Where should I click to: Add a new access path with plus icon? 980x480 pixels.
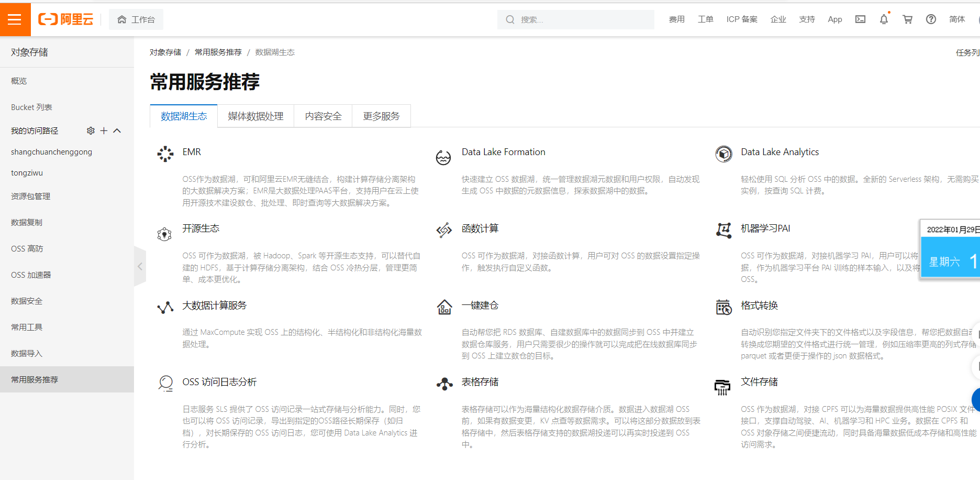tap(104, 130)
